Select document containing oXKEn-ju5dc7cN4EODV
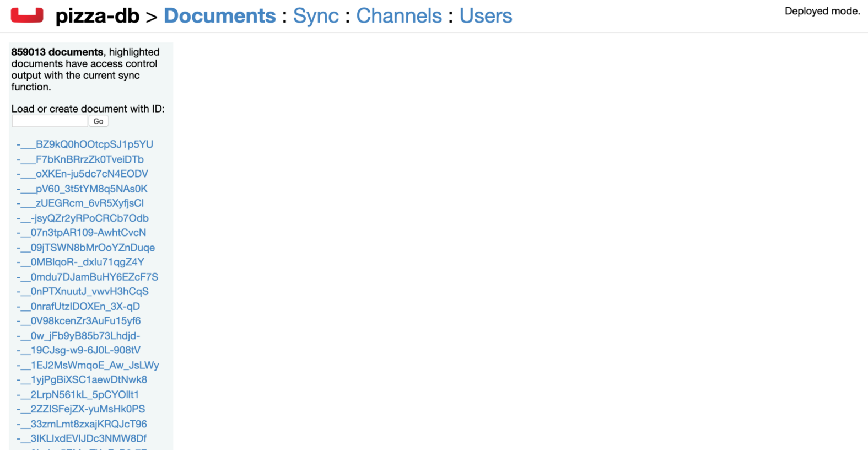 pyautogui.click(x=82, y=174)
